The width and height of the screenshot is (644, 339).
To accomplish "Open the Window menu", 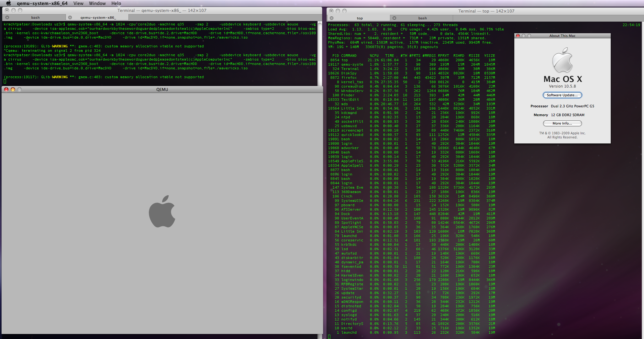I will (97, 3).
